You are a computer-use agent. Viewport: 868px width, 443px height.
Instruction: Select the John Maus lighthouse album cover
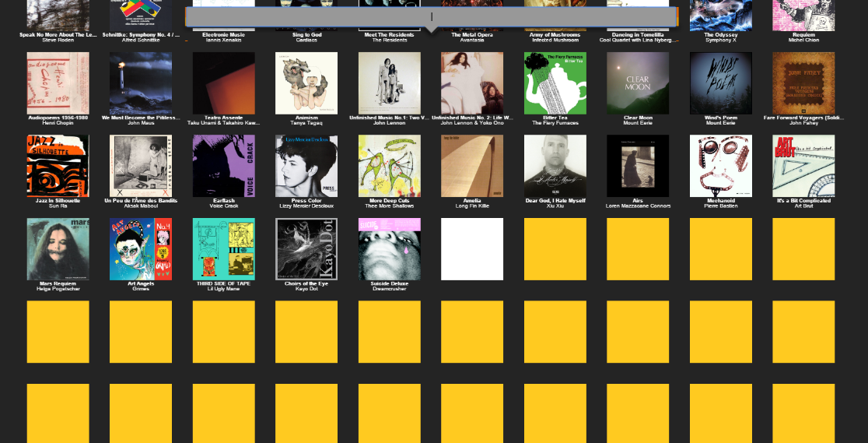pyautogui.click(x=141, y=83)
